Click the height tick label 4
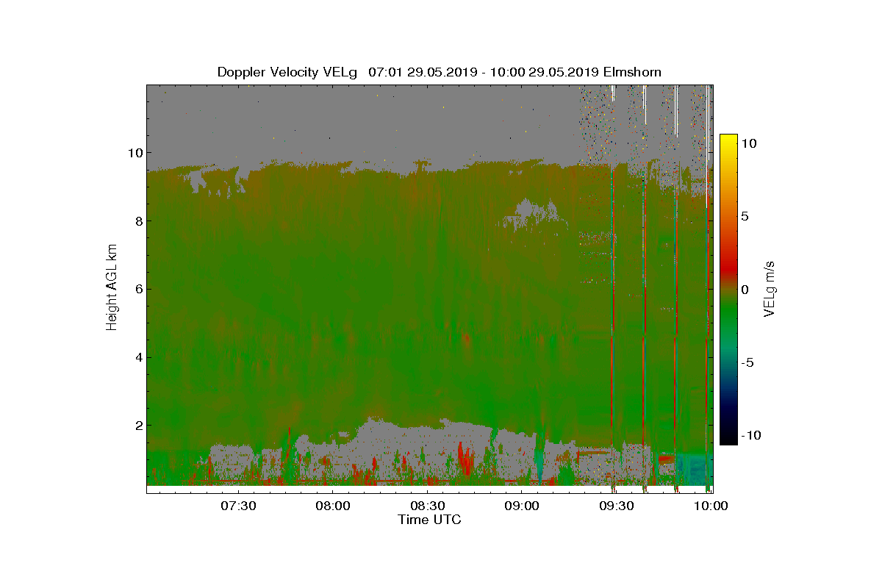Image resolution: width=882 pixels, height=588 pixels. coord(137,357)
